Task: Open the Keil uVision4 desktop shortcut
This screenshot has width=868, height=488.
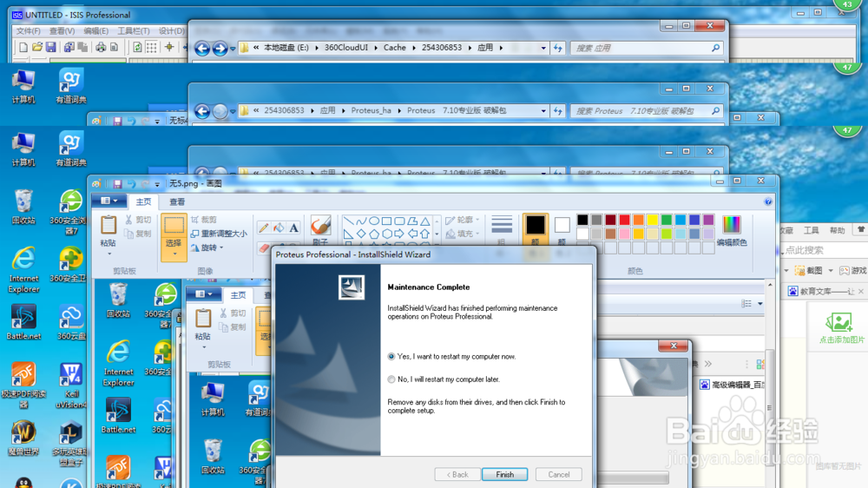Action: tap(71, 386)
